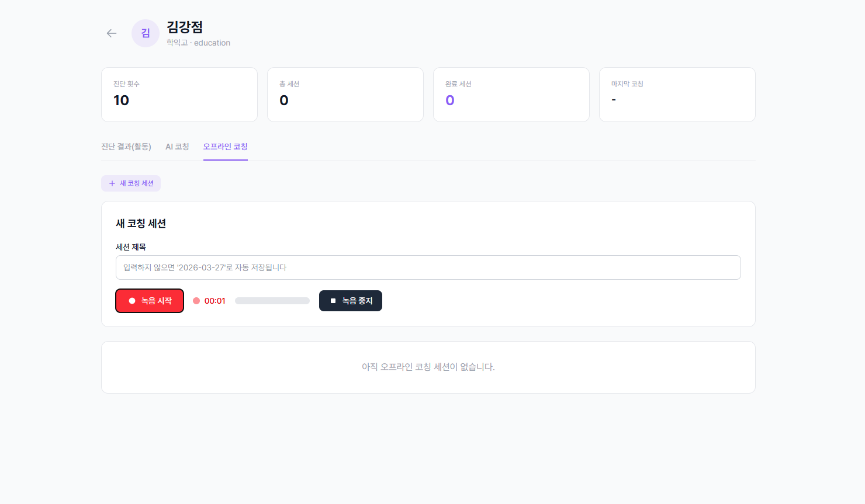Screen dimensions: 865x504
Task: Focus the 세션 제목 input field
Action: (x=428, y=267)
